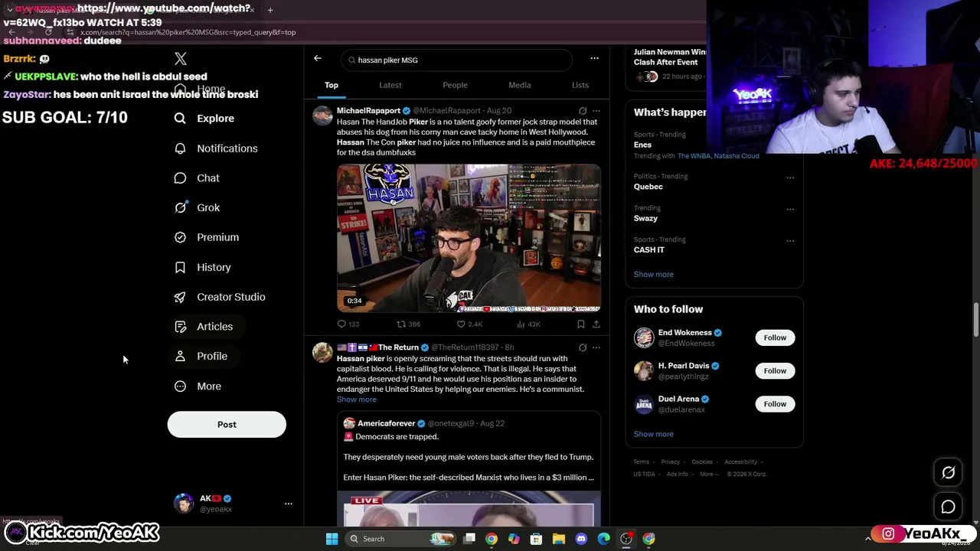This screenshot has height=551, width=980.
Task: Open Creator Studio
Action: pyautogui.click(x=220, y=297)
